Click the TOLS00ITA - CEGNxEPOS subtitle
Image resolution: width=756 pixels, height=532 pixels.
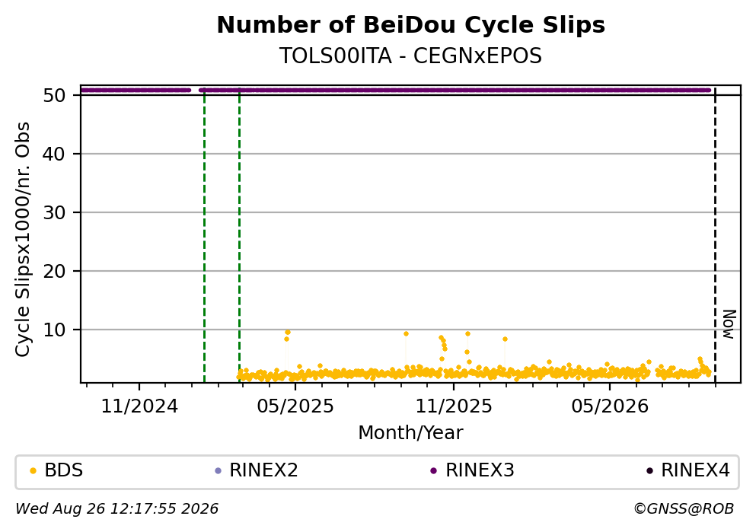click(411, 56)
